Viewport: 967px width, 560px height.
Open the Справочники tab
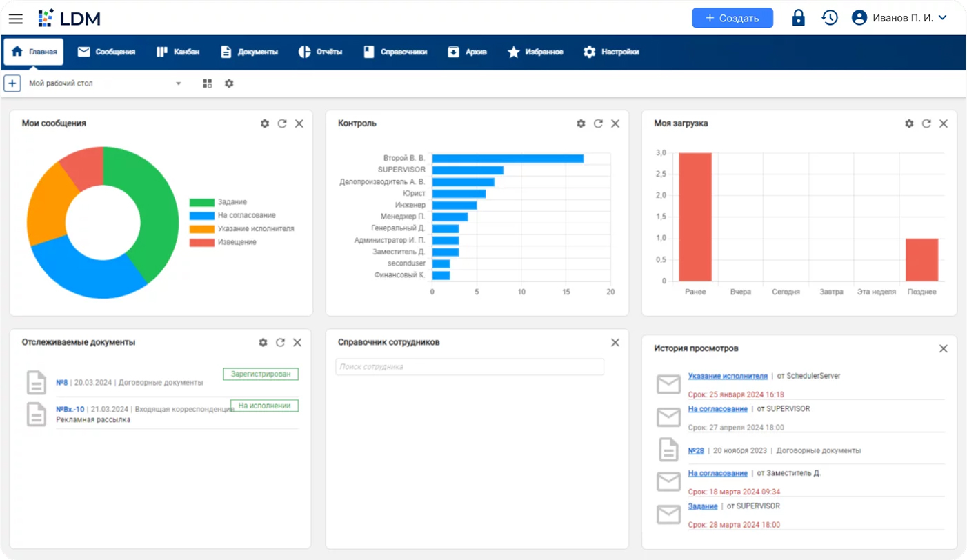[x=395, y=52]
